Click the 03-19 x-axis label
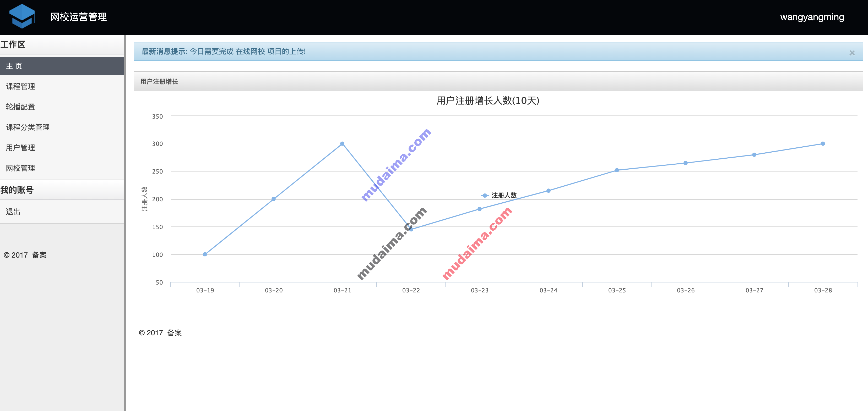Viewport: 868px width, 411px height. pos(205,290)
